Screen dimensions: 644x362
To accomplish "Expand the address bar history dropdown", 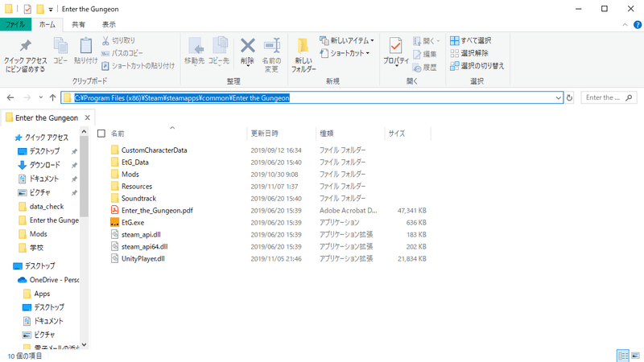I will tap(558, 97).
